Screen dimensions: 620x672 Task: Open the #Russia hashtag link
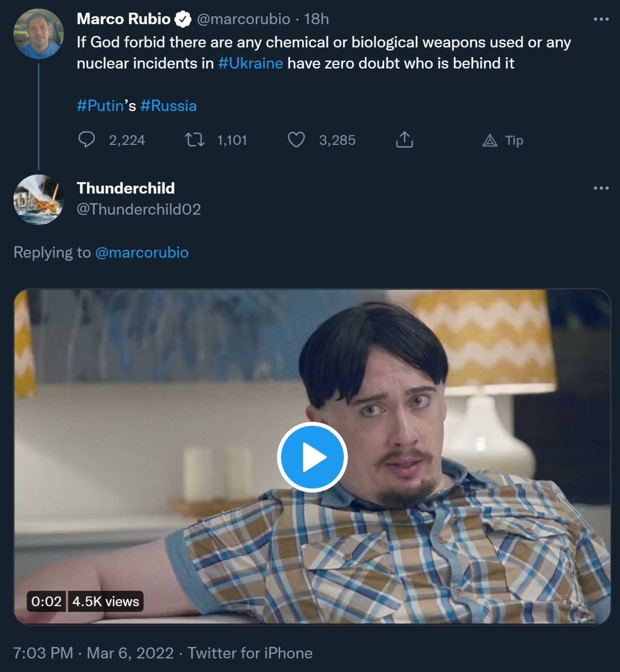[x=169, y=106]
